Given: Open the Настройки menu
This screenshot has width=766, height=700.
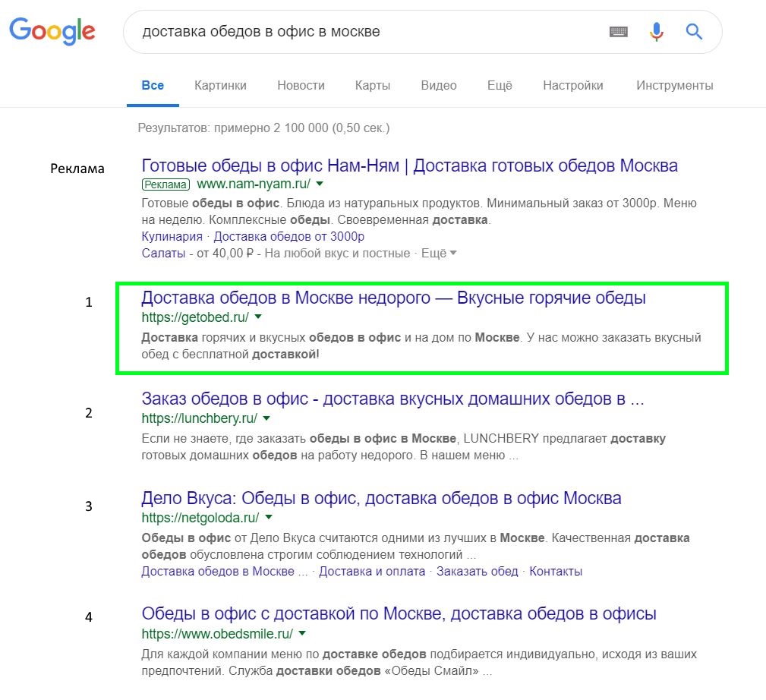Looking at the screenshot, I should pos(572,86).
